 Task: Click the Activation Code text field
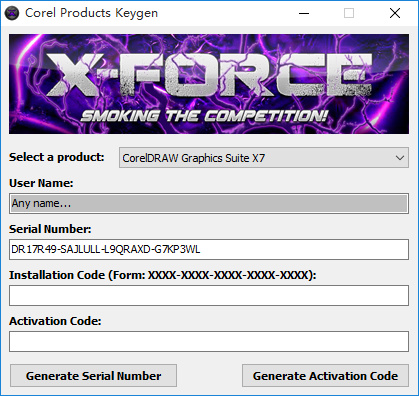[209, 341]
